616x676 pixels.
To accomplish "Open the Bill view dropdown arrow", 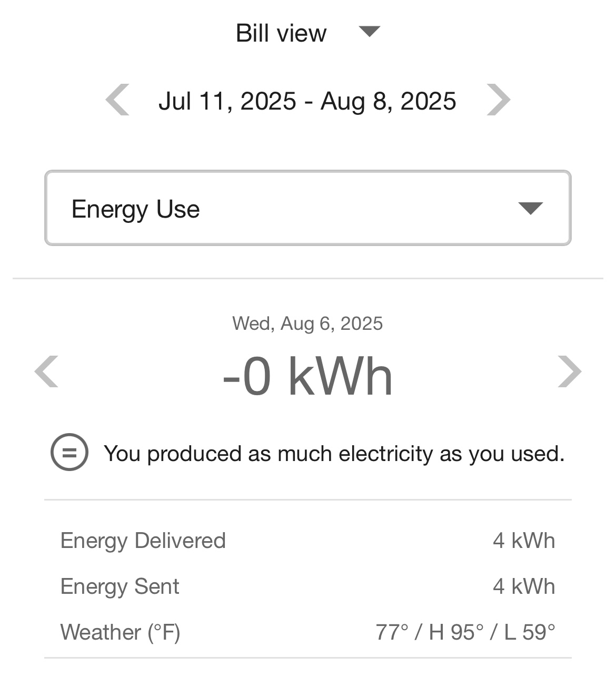I will pyautogui.click(x=369, y=32).
